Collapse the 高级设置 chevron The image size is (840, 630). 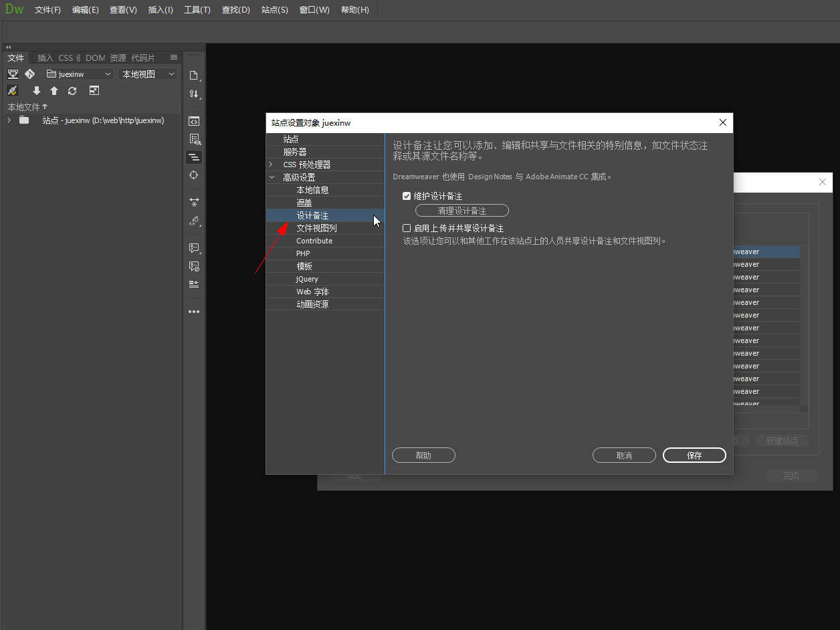click(272, 177)
